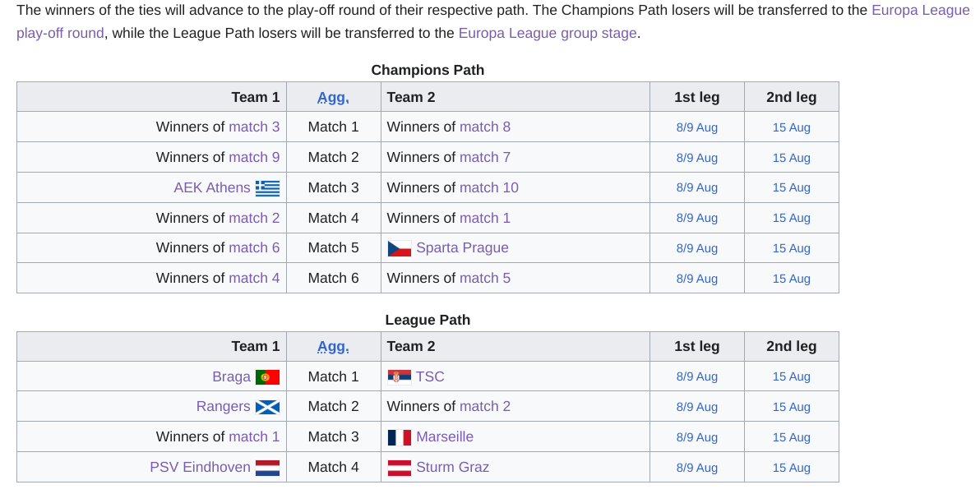The width and height of the screenshot is (980, 494).
Task: Open the AEK Athens team link
Action: [x=212, y=187]
